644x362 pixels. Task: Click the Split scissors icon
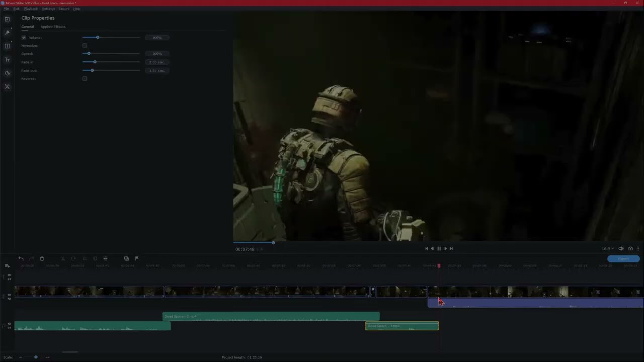(x=63, y=259)
